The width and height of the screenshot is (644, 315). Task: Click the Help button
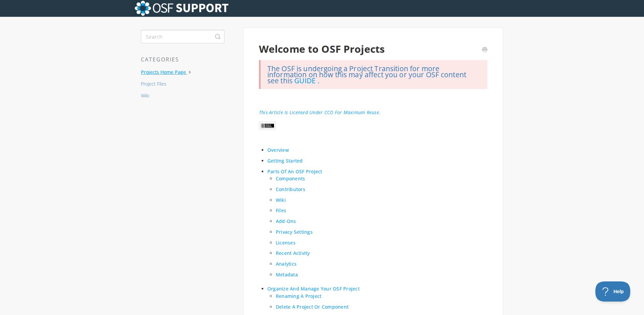612,291
